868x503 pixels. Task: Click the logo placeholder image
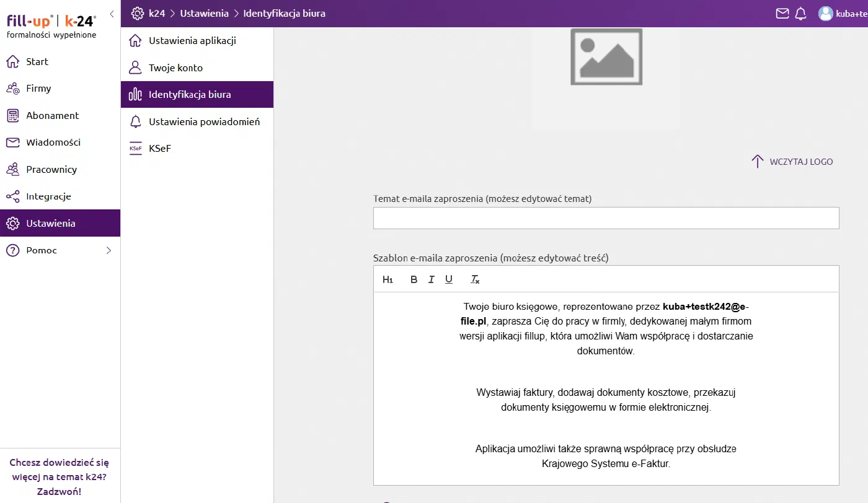point(606,56)
